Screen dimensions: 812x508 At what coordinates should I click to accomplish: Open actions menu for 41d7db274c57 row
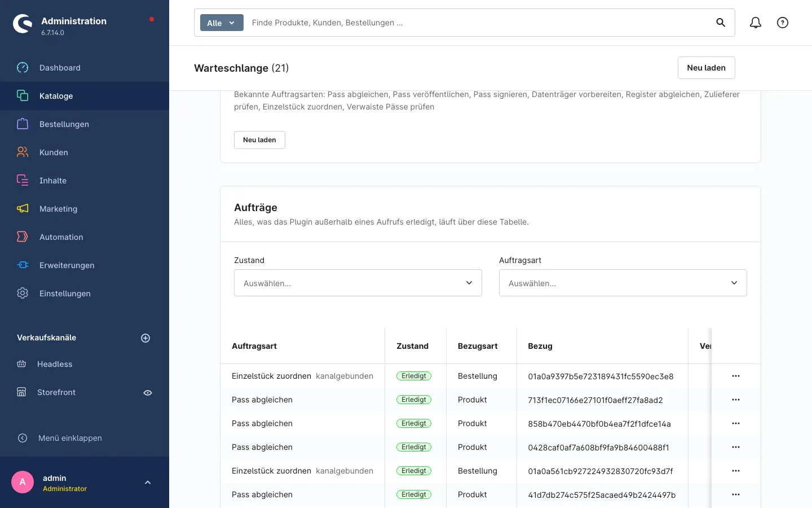(x=736, y=494)
